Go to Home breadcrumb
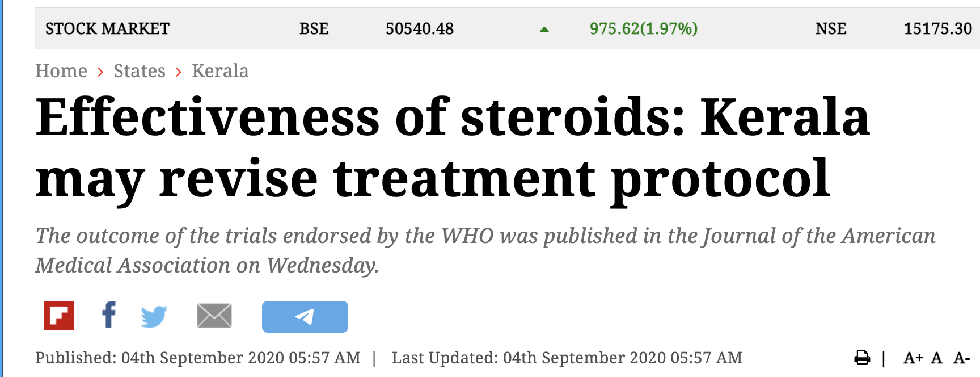The height and width of the screenshot is (377, 980). pyautogui.click(x=61, y=71)
